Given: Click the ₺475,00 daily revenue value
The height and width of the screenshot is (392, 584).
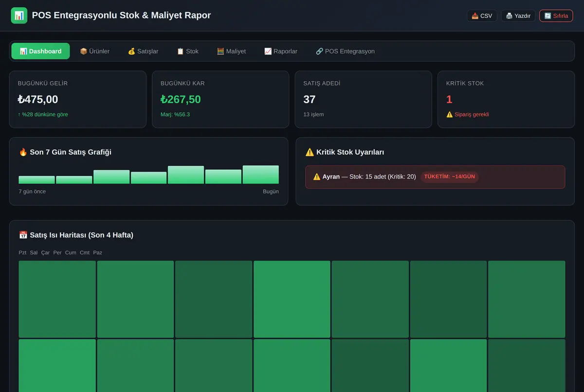Looking at the screenshot, I should [x=38, y=99].
